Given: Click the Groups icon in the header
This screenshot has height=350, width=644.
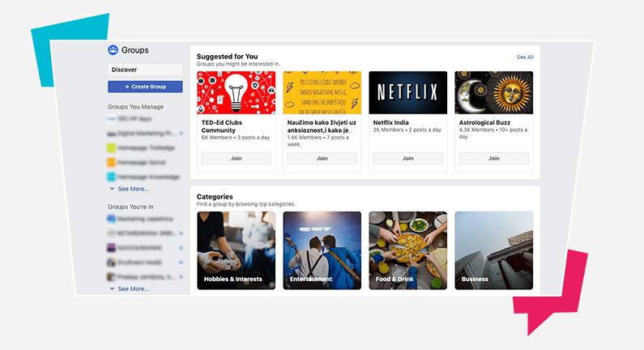Looking at the screenshot, I should coord(113,50).
